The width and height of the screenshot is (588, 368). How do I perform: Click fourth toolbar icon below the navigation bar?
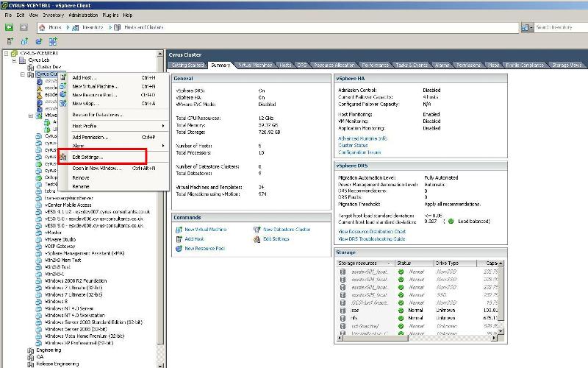pos(53,41)
